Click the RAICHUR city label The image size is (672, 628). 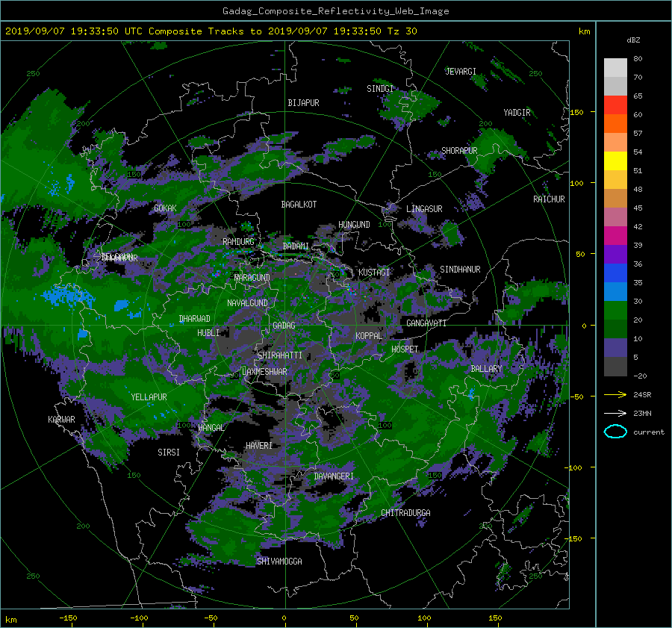pos(549,199)
